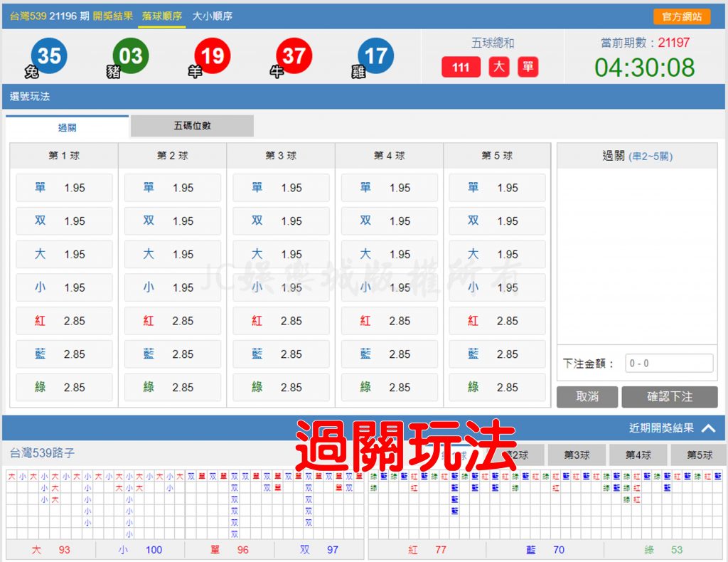
Task: Select 單 1.95 for 第1球
Action: (x=64, y=188)
